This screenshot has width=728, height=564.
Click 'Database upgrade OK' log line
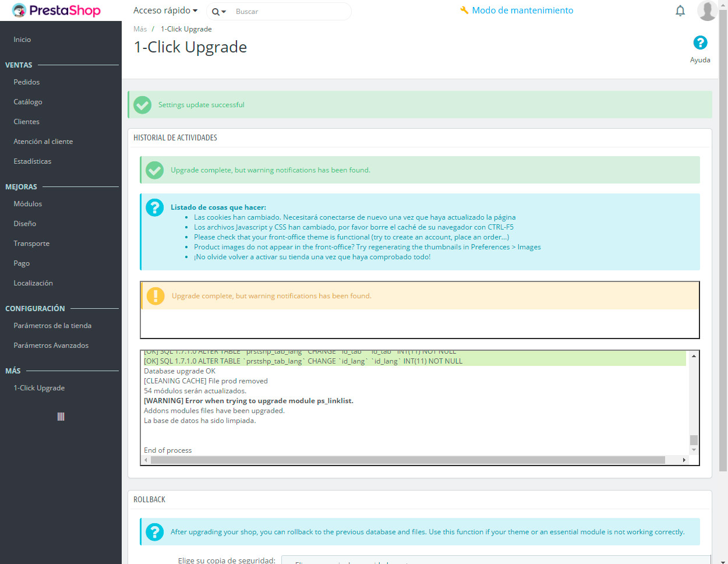click(x=179, y=371)
